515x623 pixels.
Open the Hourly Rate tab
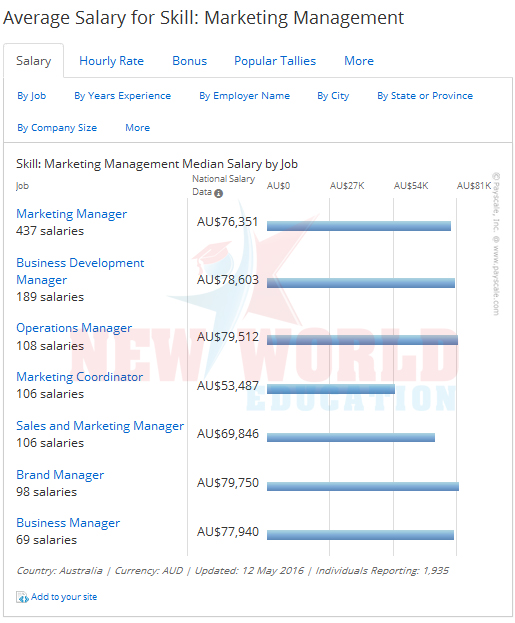(x=111, y=61)
